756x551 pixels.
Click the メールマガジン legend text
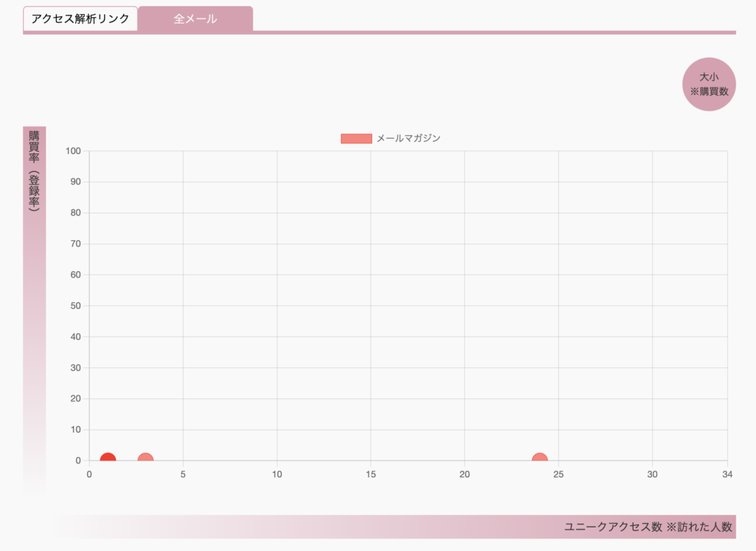pos(408,139)
